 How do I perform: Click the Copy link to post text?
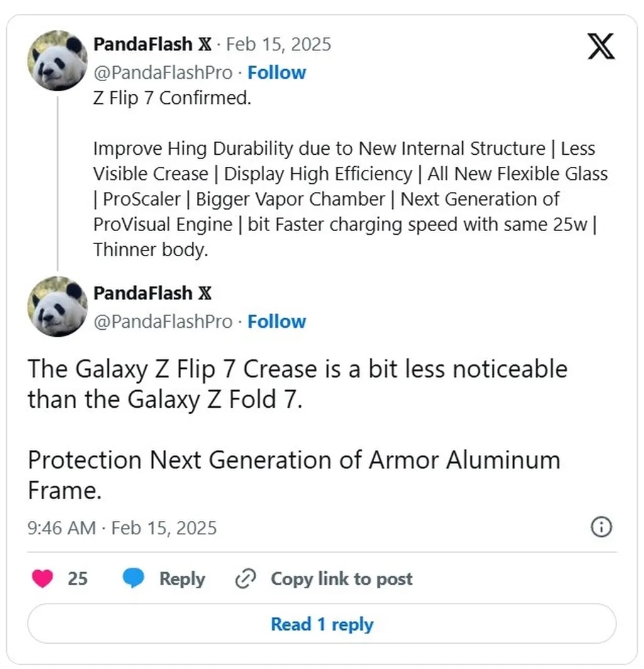coord(341,578)
